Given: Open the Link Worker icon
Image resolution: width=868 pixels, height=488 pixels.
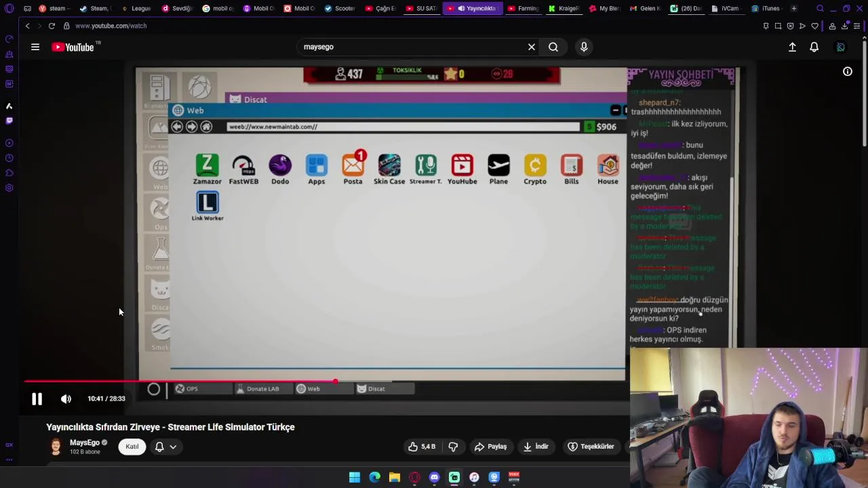Looking at the screenshot, I should pyautogui.click(x=208, y=206).
